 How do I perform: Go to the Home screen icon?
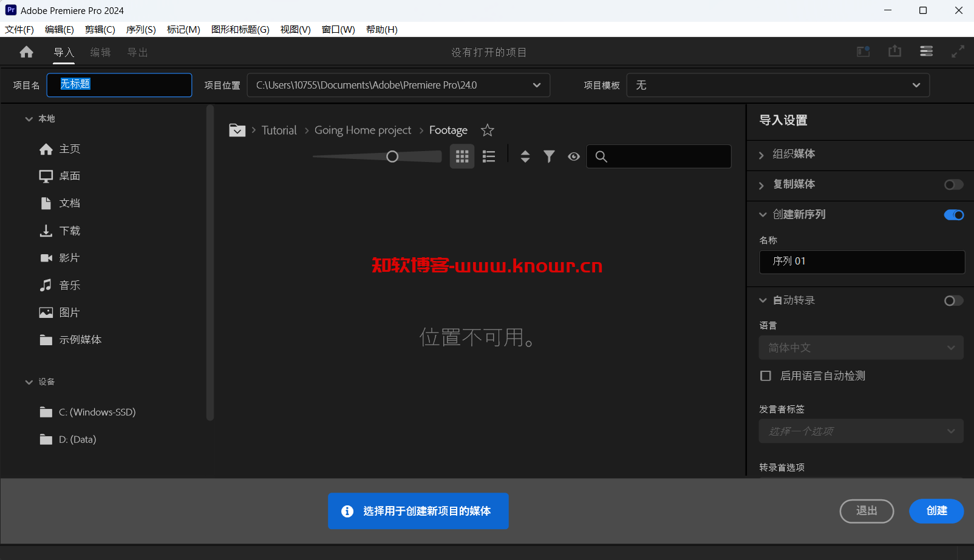(x=26, y=52)
